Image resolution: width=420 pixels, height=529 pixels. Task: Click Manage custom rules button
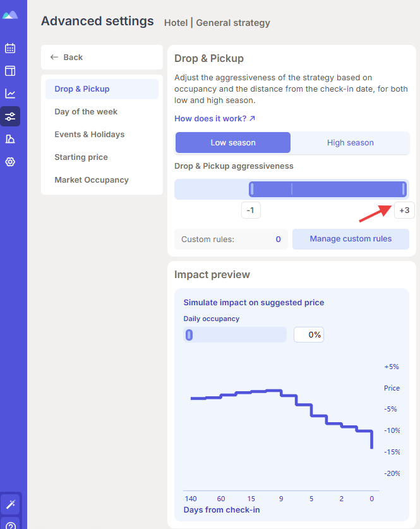click(x=351, y=239)
